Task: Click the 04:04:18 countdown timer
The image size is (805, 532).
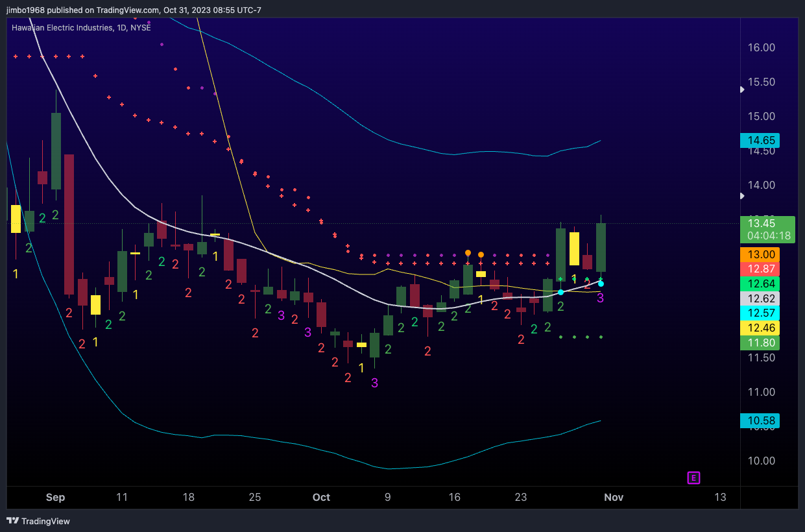Action: (x=769, y=236)
